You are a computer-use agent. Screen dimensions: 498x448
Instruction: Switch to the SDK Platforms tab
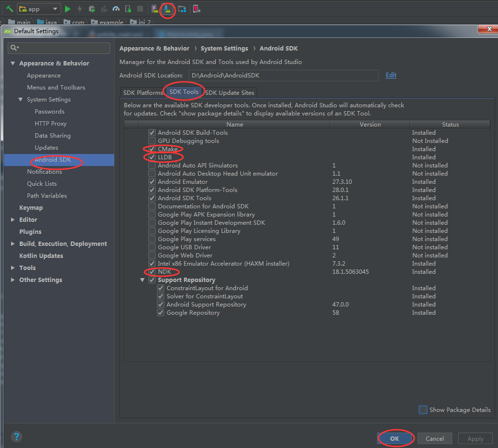tap(143, 93)
